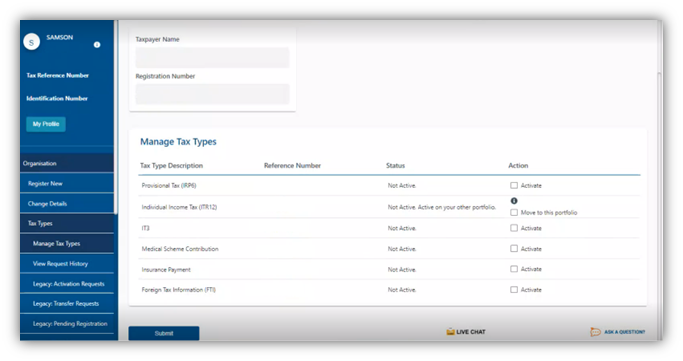Tick Activate checkbox for Provisional Tax (IRP6)
683x361 pixels.
pyautogui.click(x=514, y=186)
